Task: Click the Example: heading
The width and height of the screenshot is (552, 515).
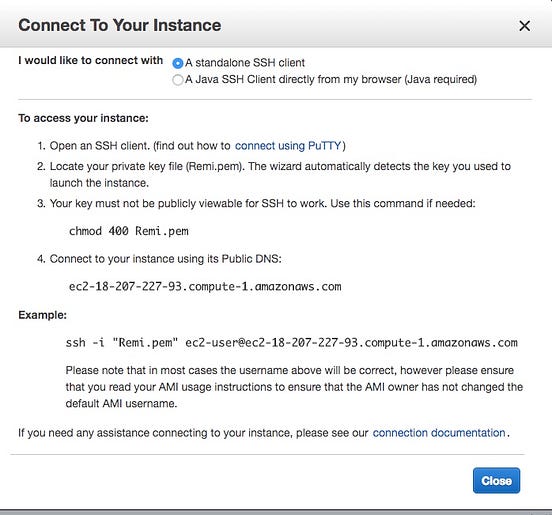Action: 43,315
